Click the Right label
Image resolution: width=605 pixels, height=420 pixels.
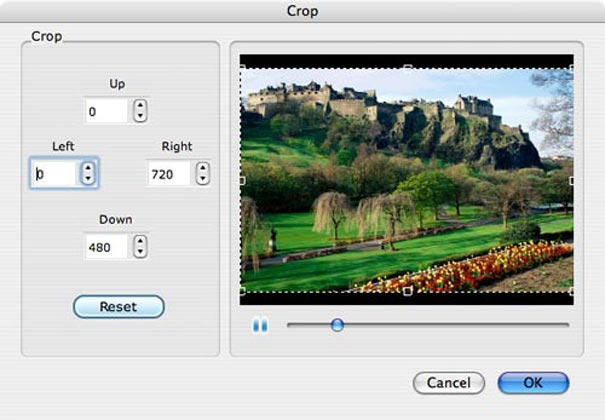(x=177, y=146)
